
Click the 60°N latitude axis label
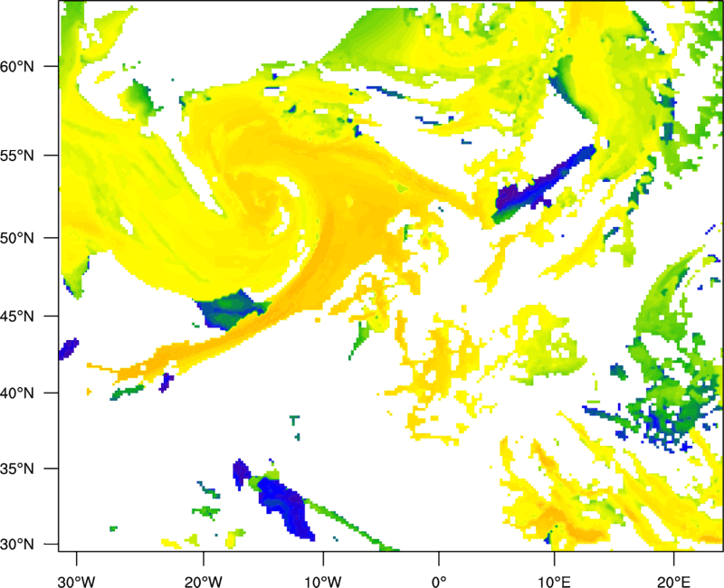coord(17,66)
